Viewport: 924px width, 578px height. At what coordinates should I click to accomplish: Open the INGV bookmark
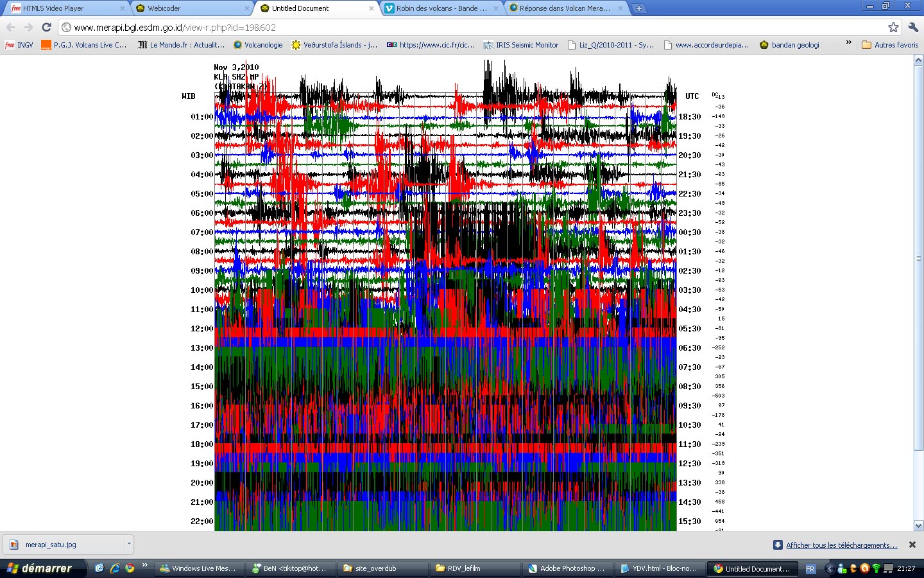[19, 45]
